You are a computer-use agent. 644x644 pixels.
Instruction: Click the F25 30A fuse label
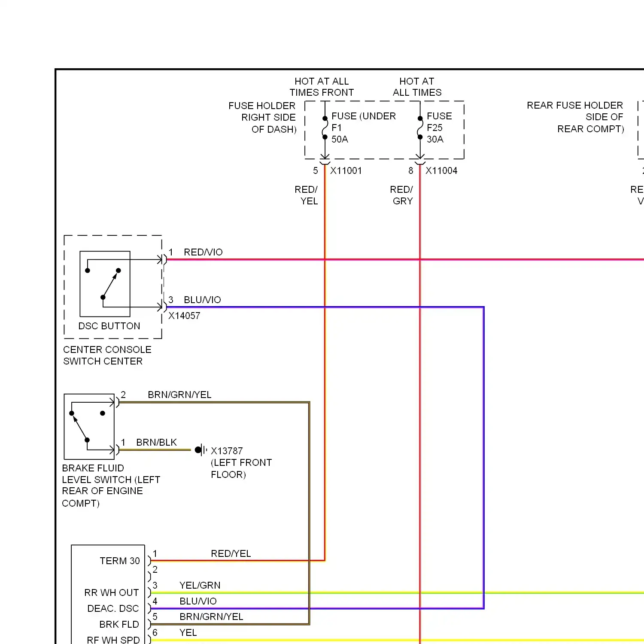(x=435, y=133)
